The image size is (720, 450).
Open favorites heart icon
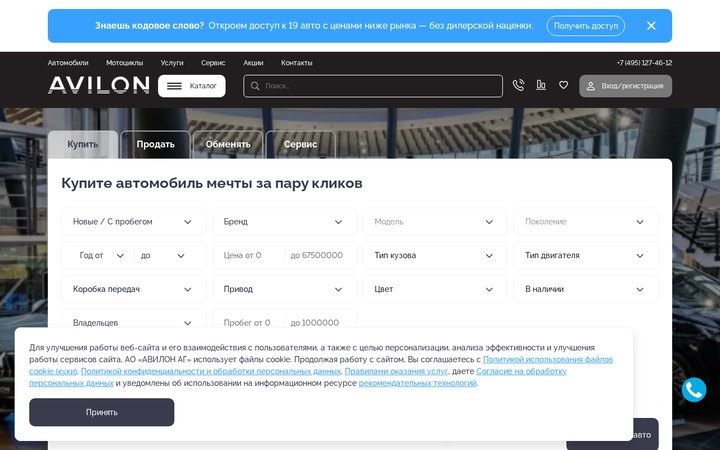coord(563,85)
